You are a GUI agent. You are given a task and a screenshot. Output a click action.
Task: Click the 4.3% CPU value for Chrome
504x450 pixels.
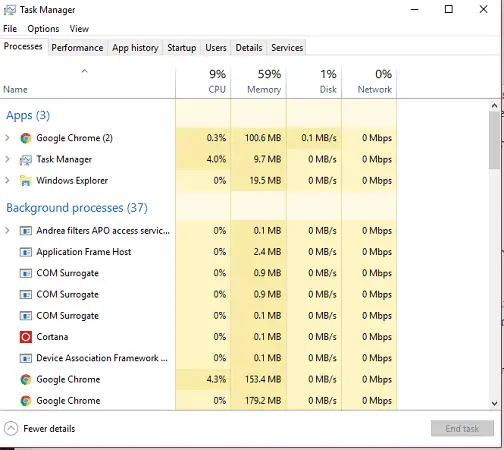click(x=216, y=379)
